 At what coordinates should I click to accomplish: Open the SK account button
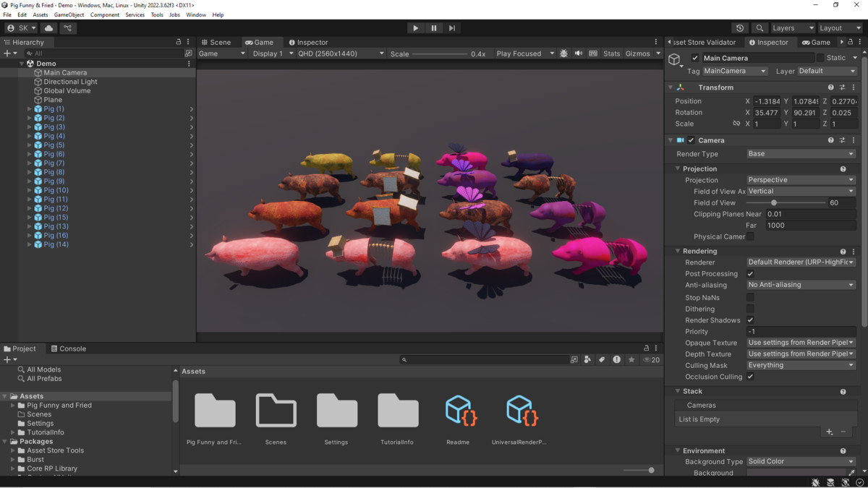tap(21, 28)
